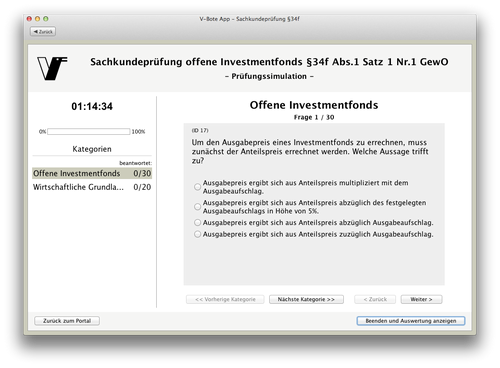Click the countdown timer 01:14:34
The image size is (500, 368).
92,106
